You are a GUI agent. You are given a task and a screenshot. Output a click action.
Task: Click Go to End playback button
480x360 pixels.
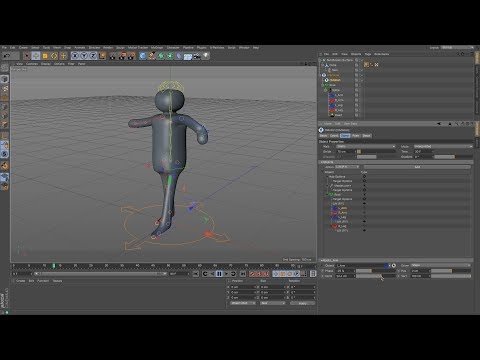pyautogui.click(x=243, y=274)
